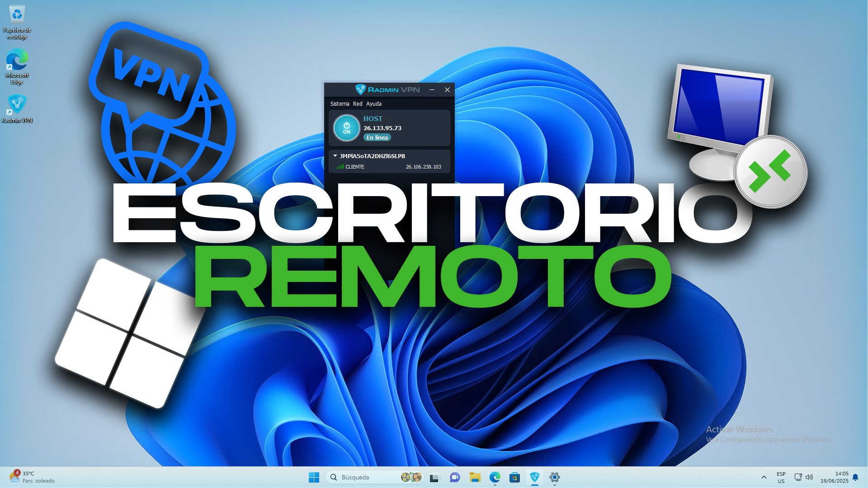Select the CLIENTE entry in the network list
868x488 pixels.
tap(354, 166)
